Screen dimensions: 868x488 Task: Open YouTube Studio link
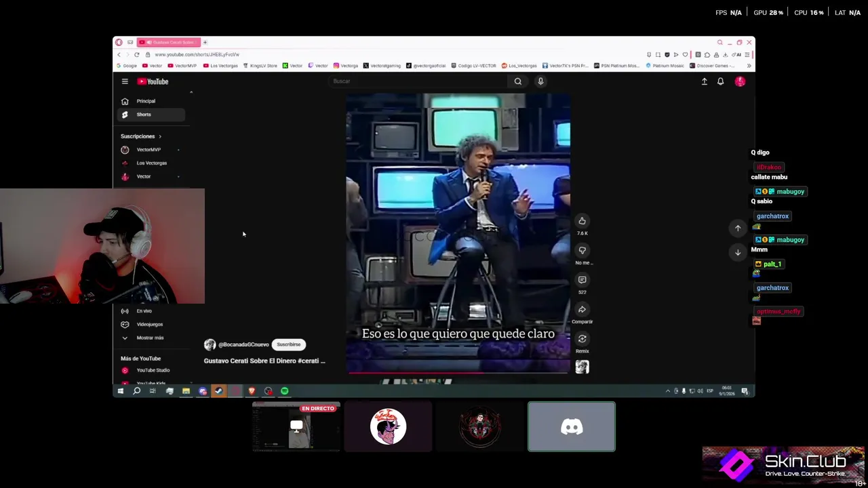tap(153, 370)
